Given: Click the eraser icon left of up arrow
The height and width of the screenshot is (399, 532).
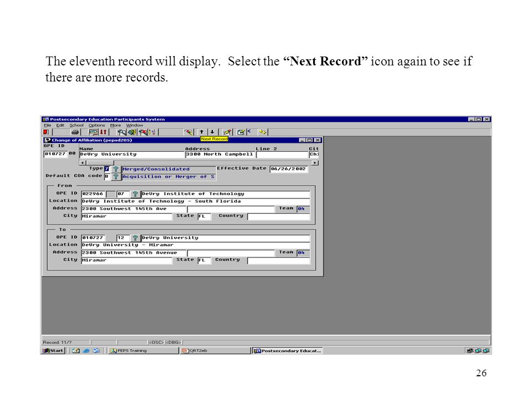Looking at the screenshot, I should pos(188,132).
